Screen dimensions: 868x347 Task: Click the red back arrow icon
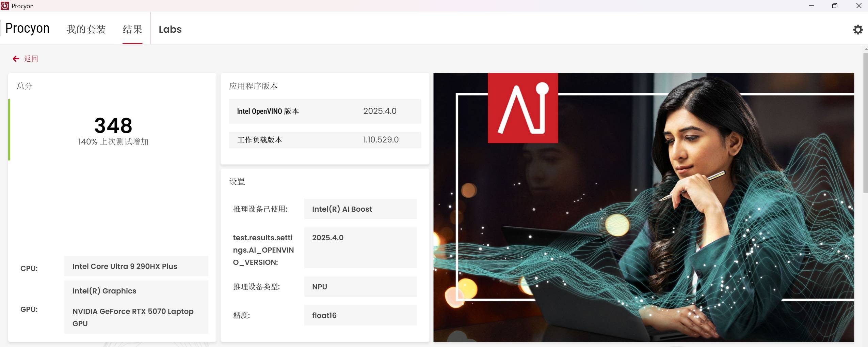[16, 59]
